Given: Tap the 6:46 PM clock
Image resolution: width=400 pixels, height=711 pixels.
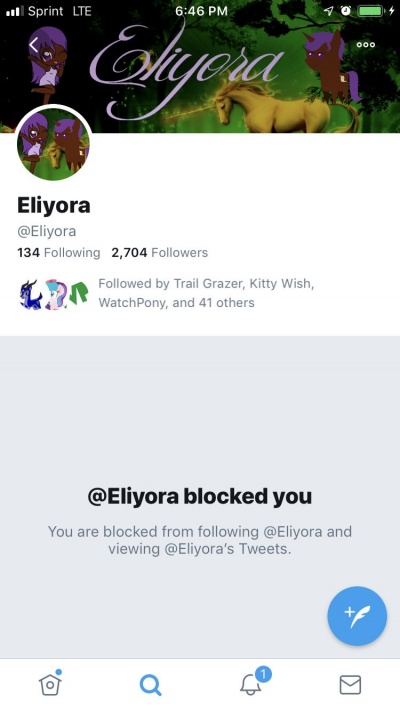Looking at the screenshot, I should coord(201,11).
